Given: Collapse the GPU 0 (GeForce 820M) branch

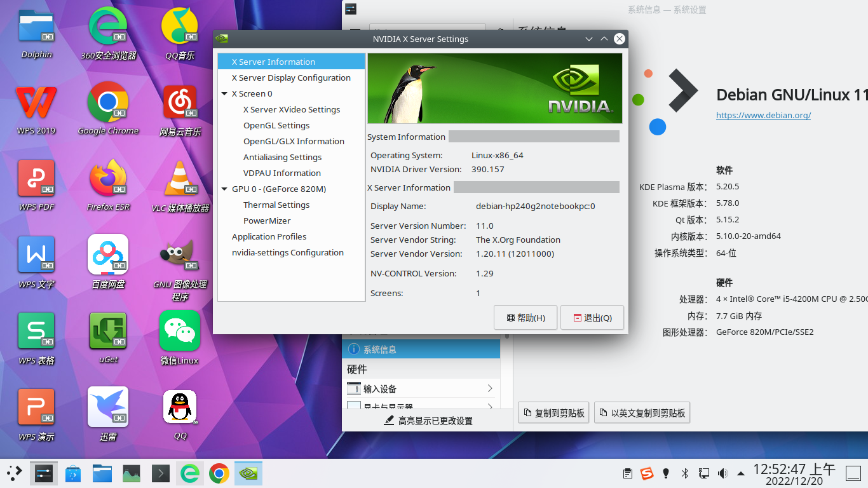Looking at the screenshot, I should [x=224, y=189].
